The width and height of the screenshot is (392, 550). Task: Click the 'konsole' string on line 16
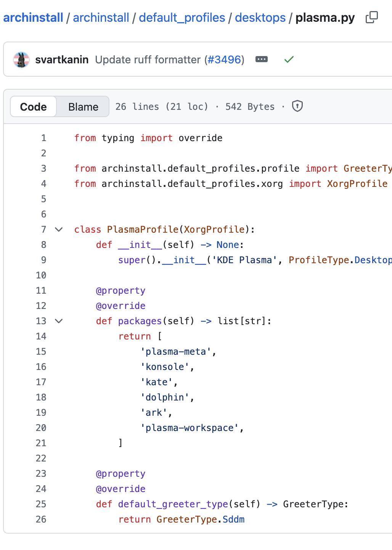click(165, 367)
